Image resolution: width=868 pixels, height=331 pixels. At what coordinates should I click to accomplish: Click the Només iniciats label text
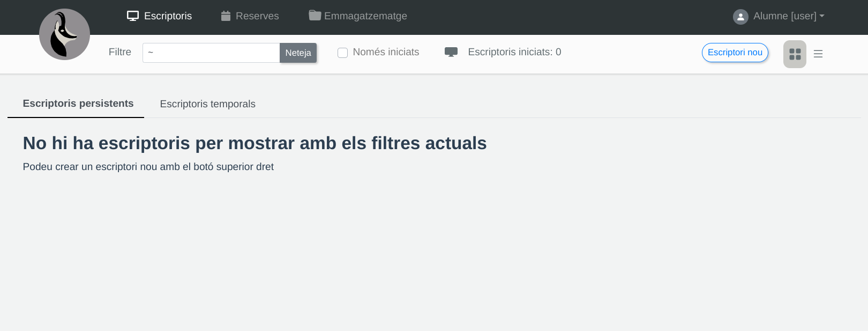click(x=386, y=52)
